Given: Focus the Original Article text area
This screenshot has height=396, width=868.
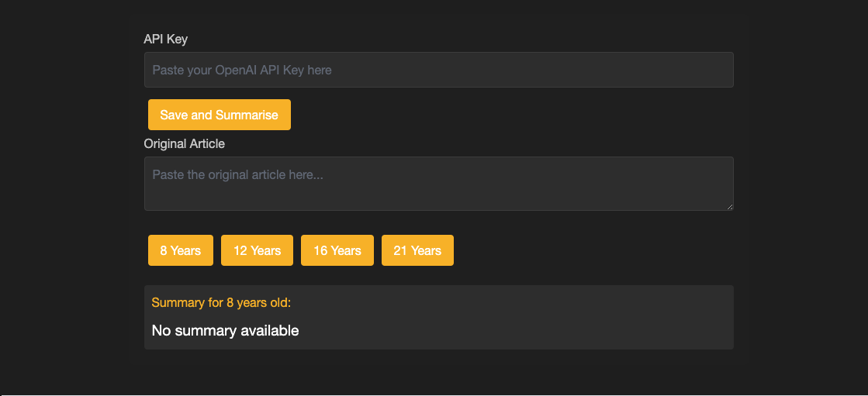Looking at the screenshot, I should (438, 184).
